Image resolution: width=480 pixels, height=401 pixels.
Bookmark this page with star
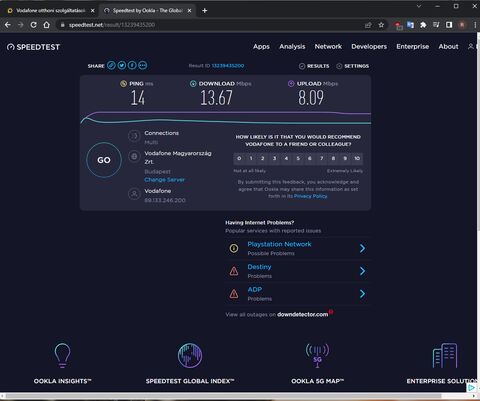[x=381, y=25]
